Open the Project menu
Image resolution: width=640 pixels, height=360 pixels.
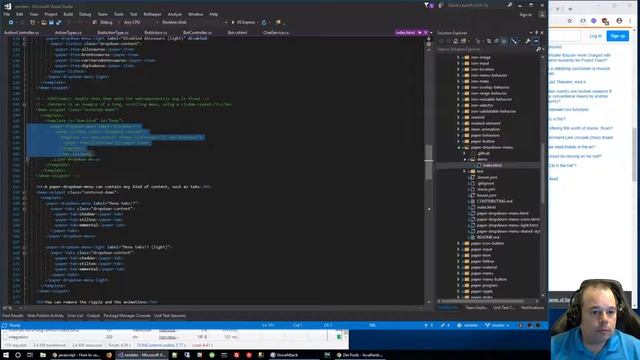coord(51,14)
